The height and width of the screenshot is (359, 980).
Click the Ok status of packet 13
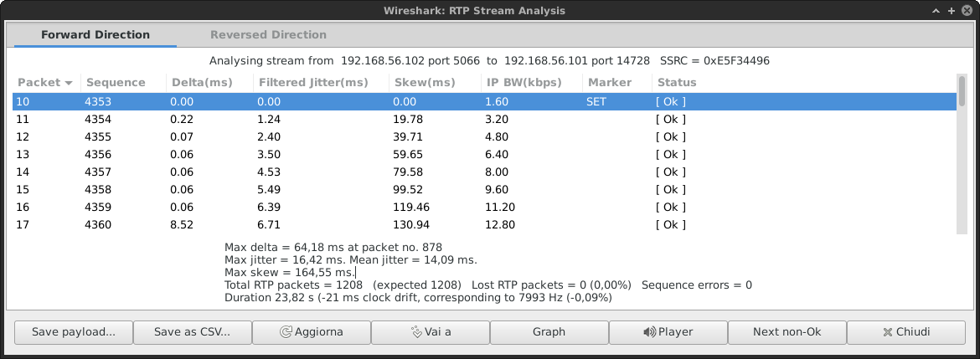[x=670, y=154]
